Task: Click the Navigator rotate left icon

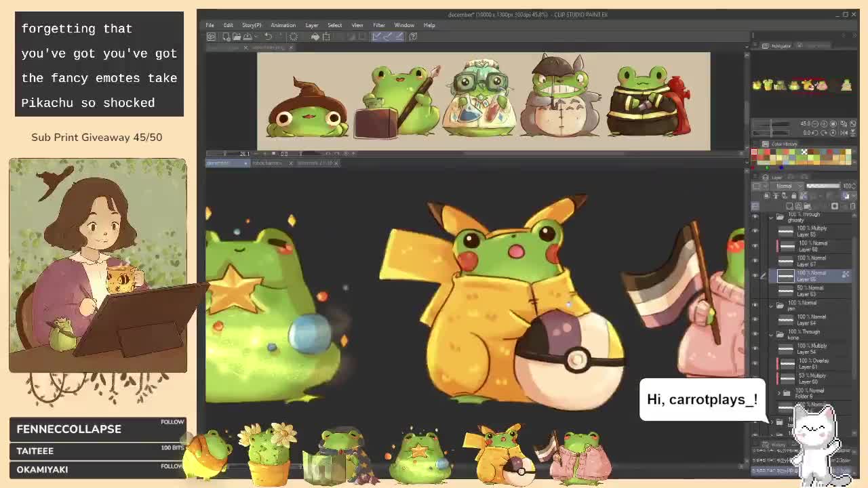Action: 815,133
